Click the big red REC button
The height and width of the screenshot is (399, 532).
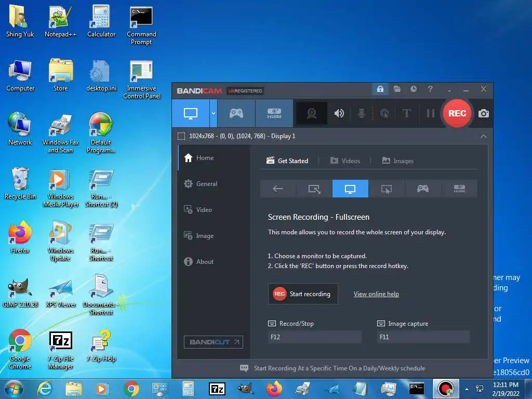point(457,113)
